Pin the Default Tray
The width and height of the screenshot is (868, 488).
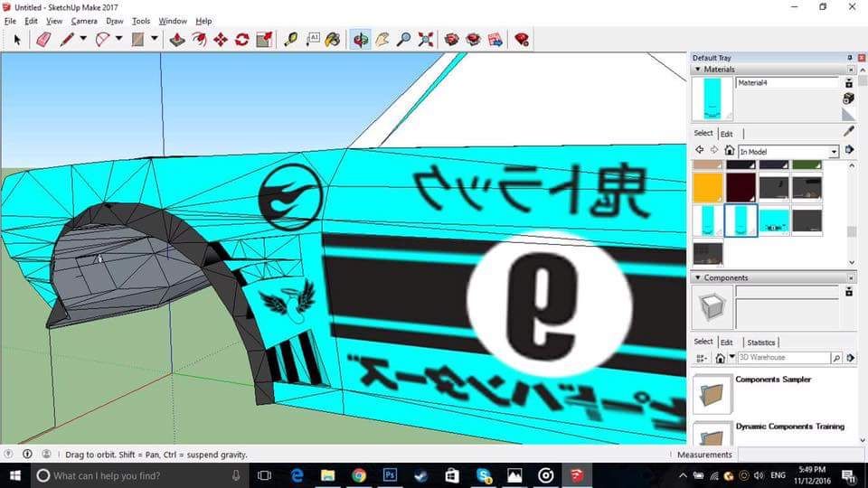(x=850, y=58)
